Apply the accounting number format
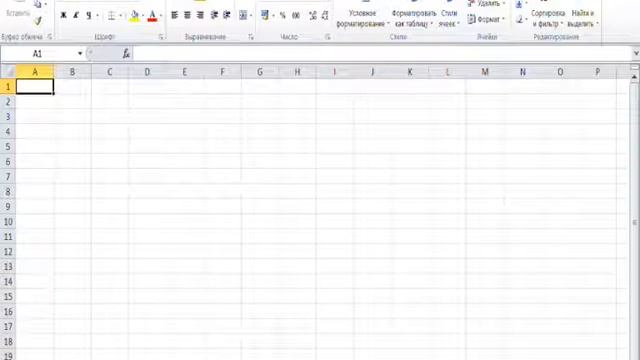 coord(264,16)
